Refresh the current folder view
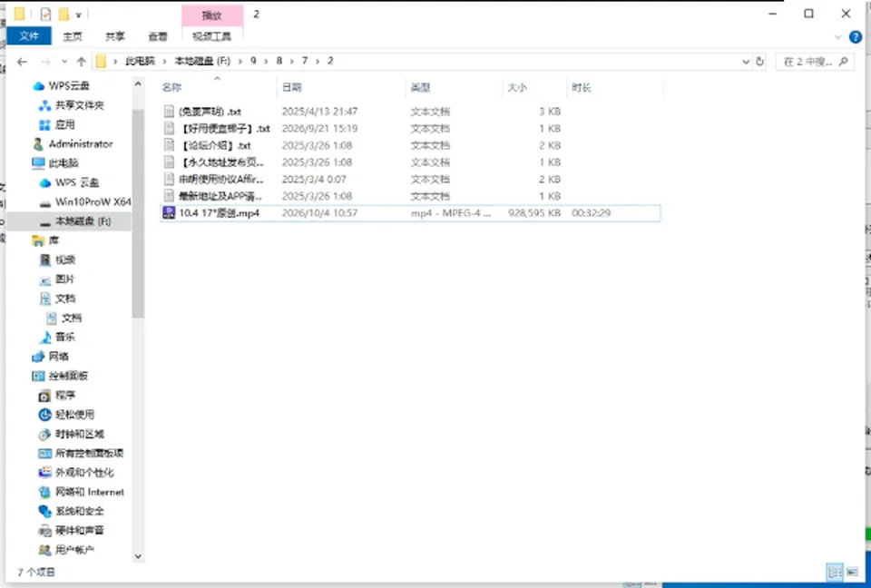 pos(760,62)
